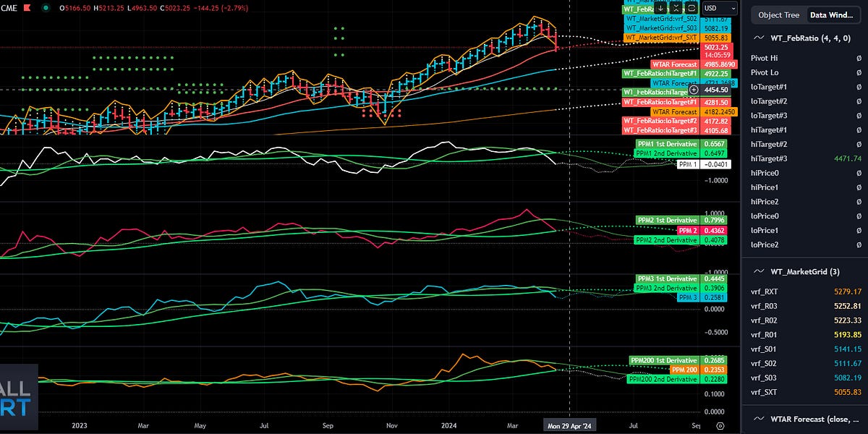Image resolution: width=868 pixels, height=434 pixels.
Task: Click the line-style icon beside WTAR Forecast entry
Action: (x=759, y=419)
